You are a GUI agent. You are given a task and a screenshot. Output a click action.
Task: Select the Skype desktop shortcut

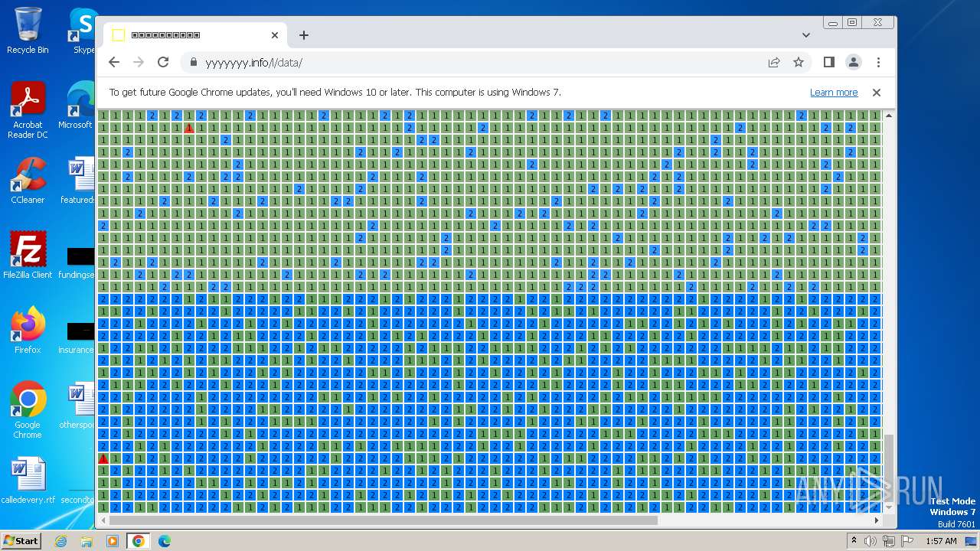coord(83,31)
